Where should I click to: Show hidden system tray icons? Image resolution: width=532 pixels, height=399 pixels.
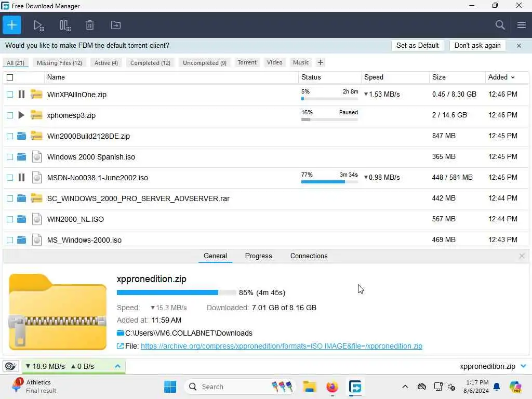click(405, 387)
